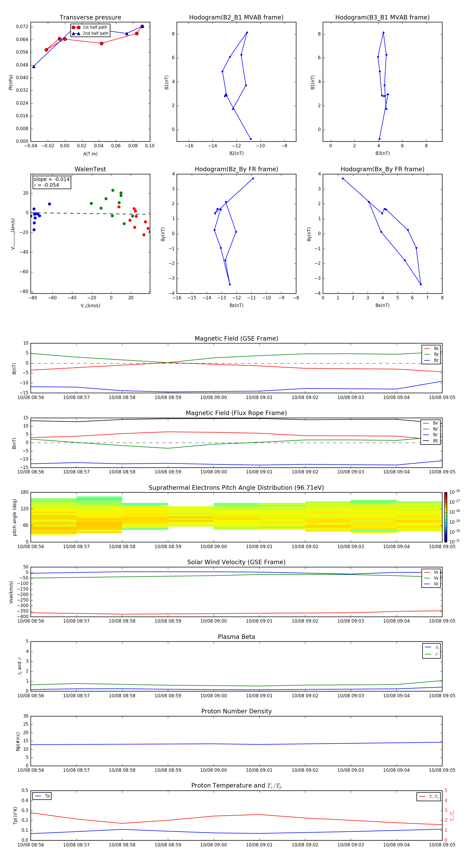Select the "B2(nT)" x-axis label

coord(236,153)
